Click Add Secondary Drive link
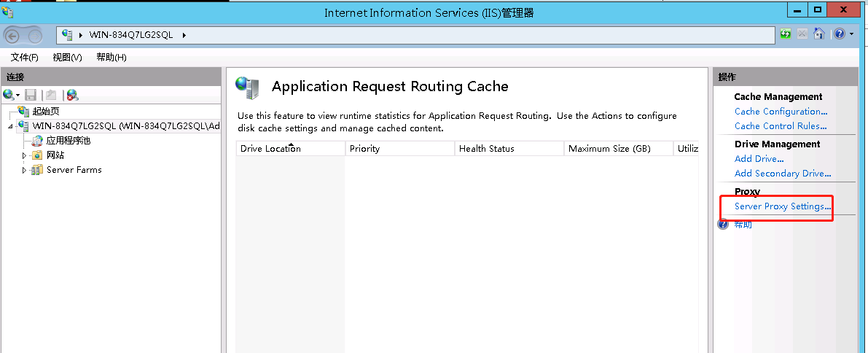The height and width of the screenshot is (353, 868). [x=783, y=174]
